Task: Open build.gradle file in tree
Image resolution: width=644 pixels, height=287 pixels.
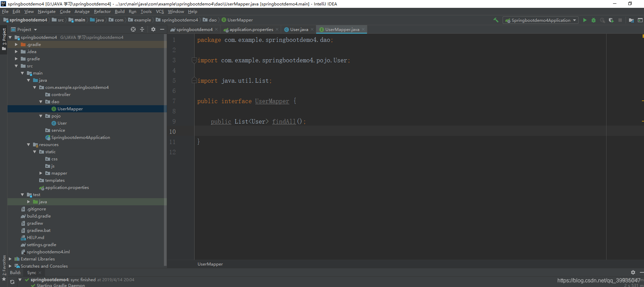Action: (x=39, y=216)
